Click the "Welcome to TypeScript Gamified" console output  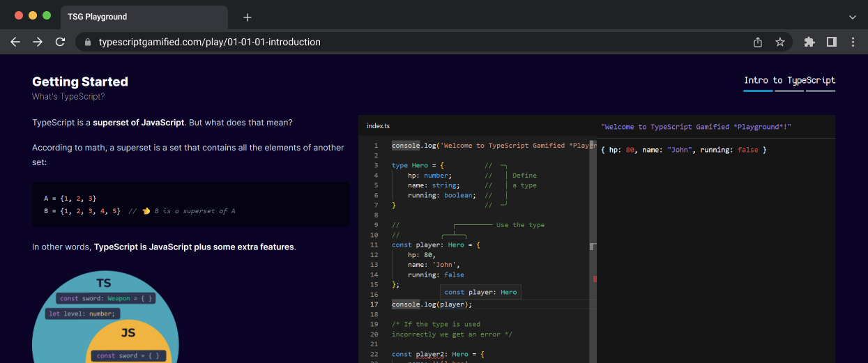(696, 127)
